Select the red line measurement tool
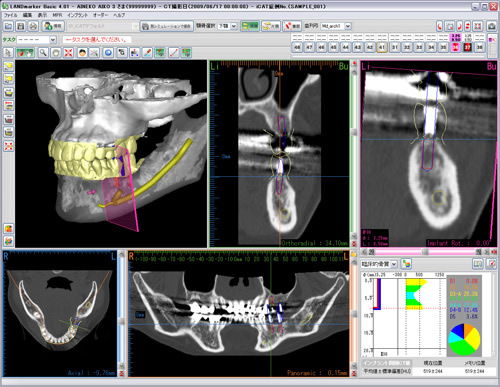Screen dimensions: 500x387 coord(173,52)
